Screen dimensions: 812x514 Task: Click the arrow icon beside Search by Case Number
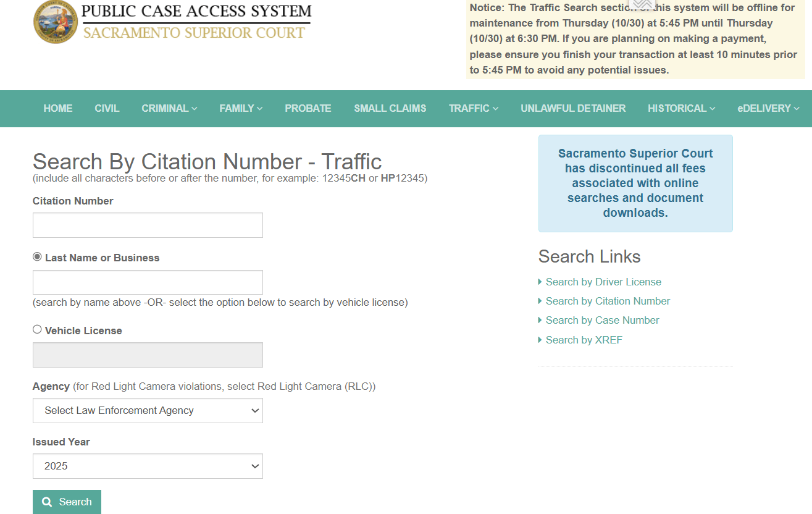(540, 320)
